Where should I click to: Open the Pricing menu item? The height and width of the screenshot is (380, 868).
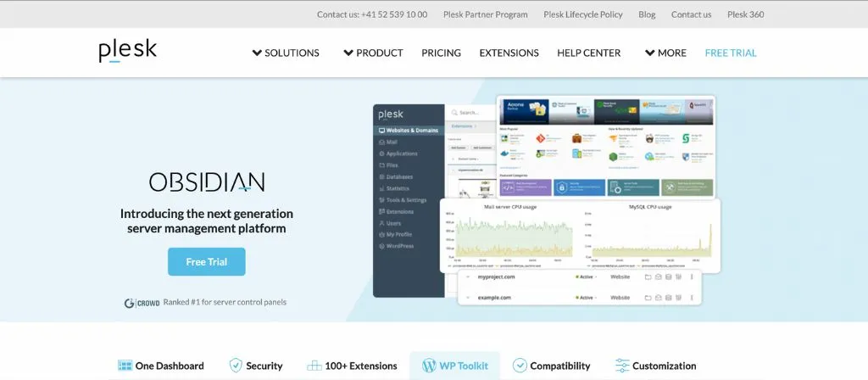pyautogui.click(x=441, y=53)
